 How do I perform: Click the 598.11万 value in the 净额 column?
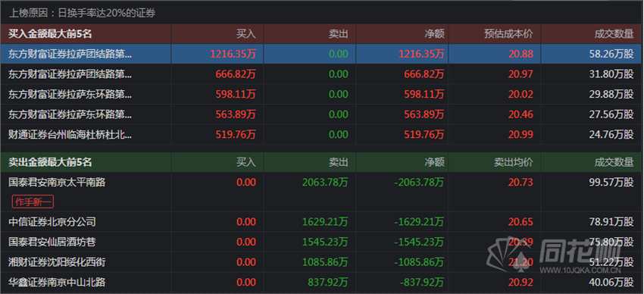[424, 94]
